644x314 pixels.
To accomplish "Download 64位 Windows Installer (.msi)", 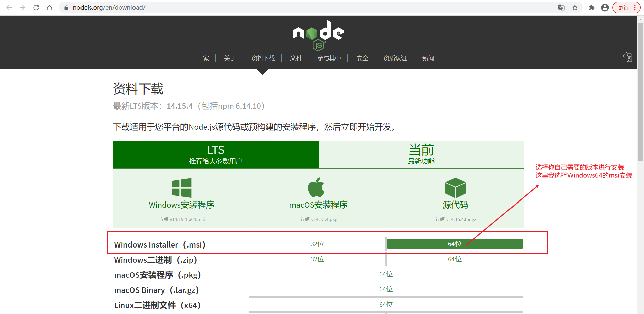I will tap(455, 244).
